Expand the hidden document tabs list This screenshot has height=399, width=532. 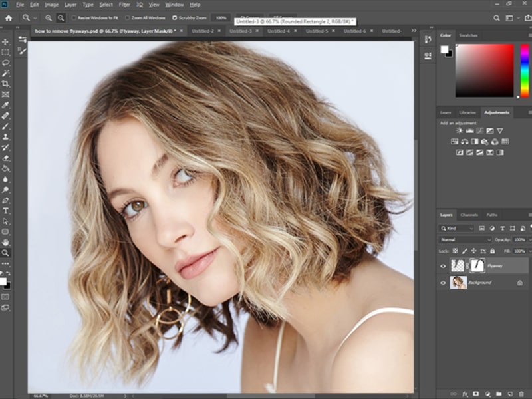[x=414, y=31]
